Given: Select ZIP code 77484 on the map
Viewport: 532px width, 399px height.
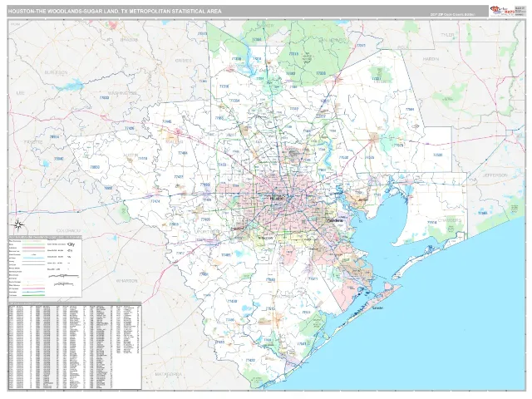Looking at the screenshot, I should pos(183,153).
